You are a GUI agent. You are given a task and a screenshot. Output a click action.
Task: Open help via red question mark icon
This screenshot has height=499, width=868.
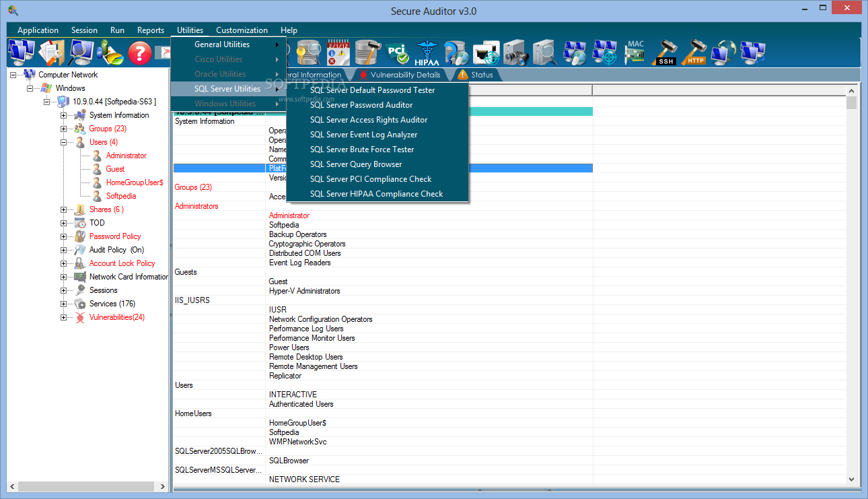(140, 53)
